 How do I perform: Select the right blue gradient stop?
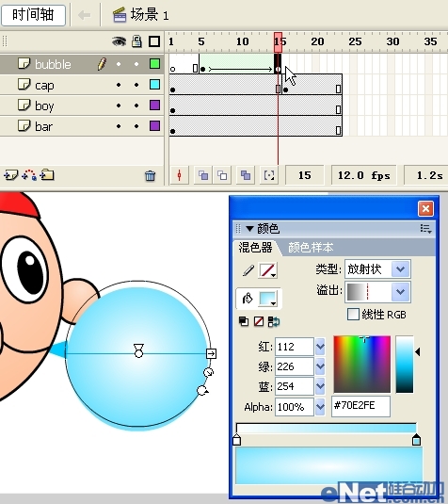417,439
